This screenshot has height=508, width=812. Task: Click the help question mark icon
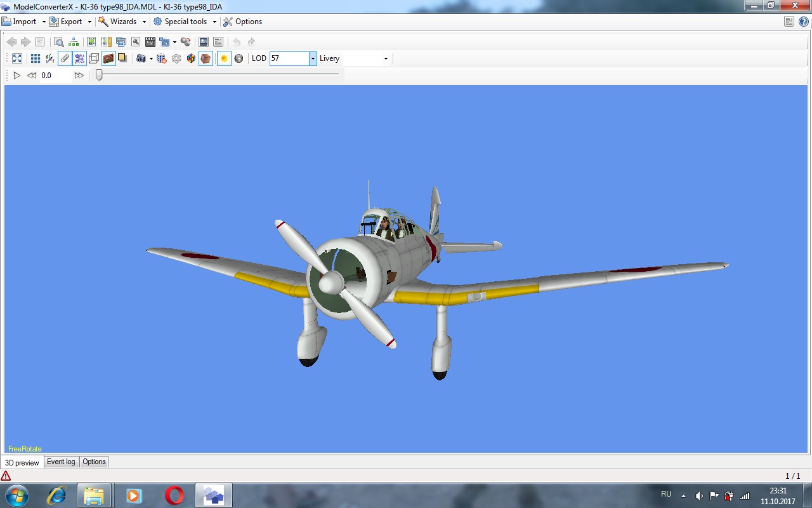click(x=803, y=22)
